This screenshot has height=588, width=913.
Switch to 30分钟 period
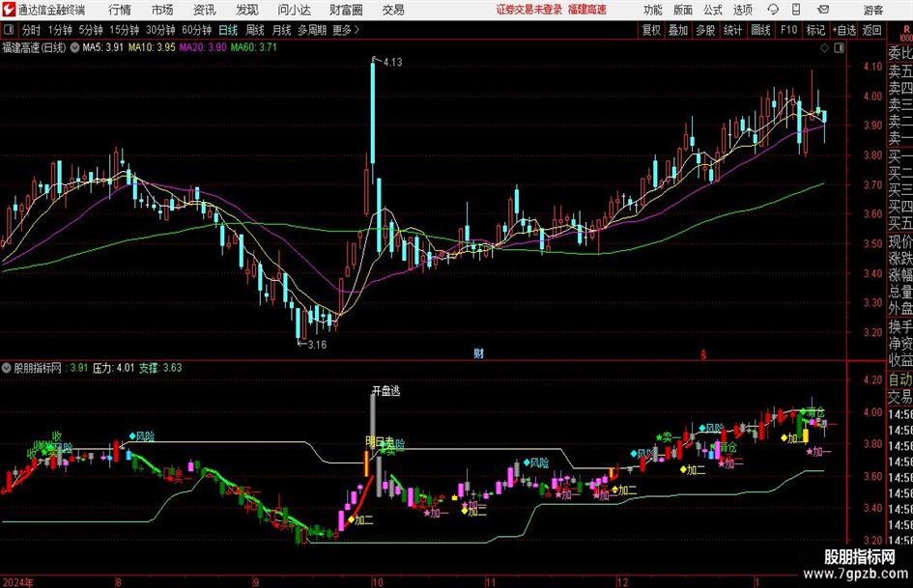point(160,30)
